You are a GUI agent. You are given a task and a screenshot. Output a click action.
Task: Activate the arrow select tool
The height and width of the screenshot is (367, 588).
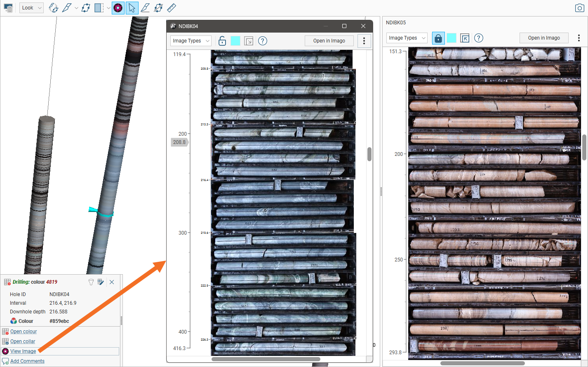pos(132,8)
